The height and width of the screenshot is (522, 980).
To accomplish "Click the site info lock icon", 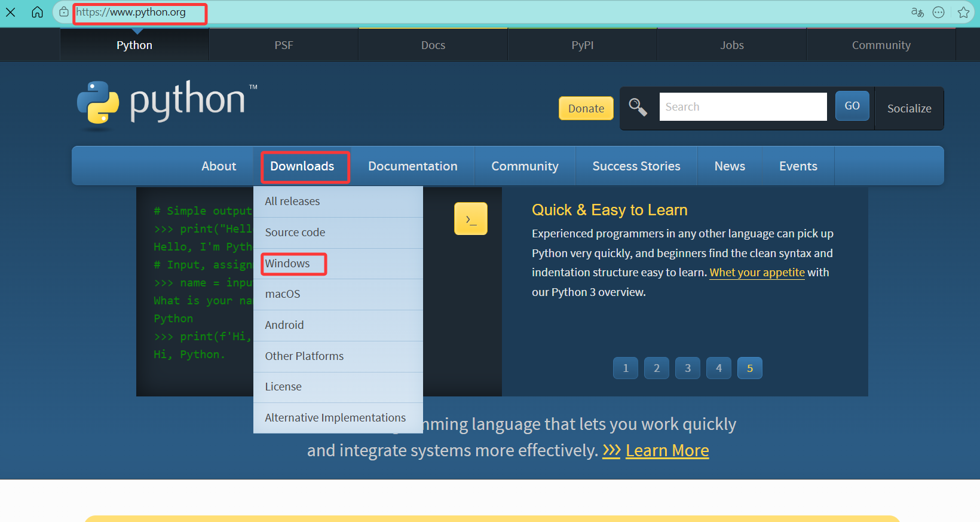I will (x=64, y=12).
